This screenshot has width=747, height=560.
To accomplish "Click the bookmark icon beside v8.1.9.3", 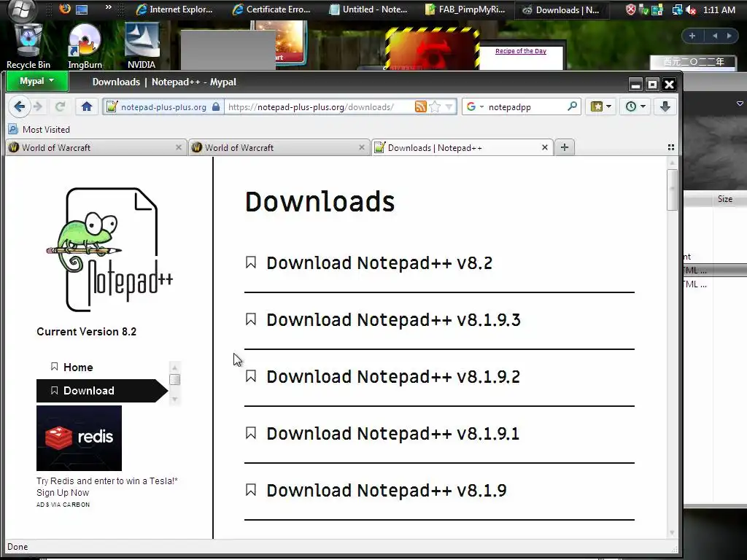I will (x=251, y=319).
